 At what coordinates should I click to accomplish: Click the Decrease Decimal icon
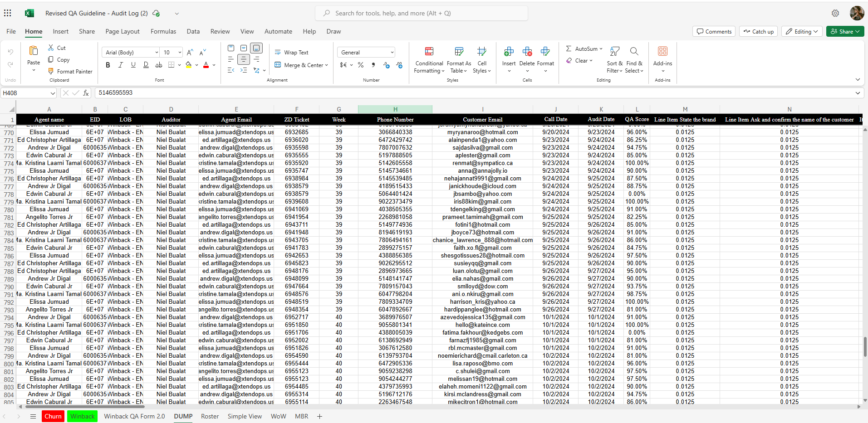click(399, 65)
